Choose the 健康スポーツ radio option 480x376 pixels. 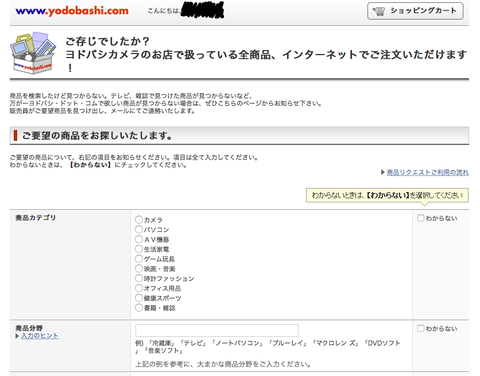pos(139,298)
